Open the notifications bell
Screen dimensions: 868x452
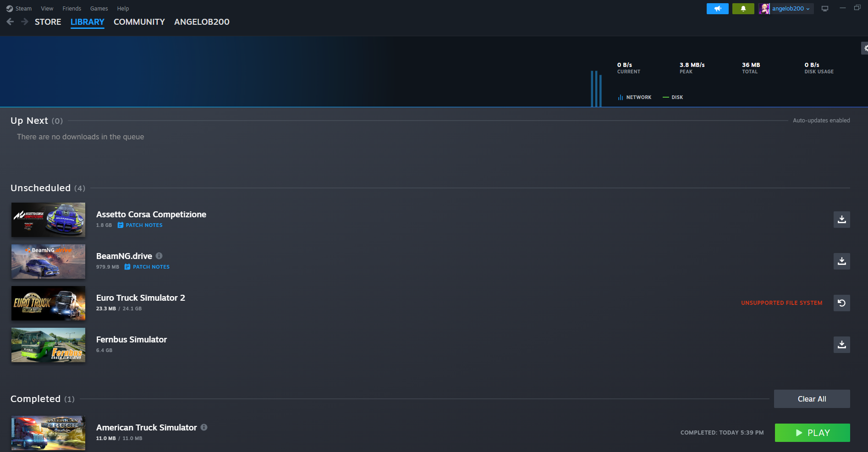pos(743,9)
